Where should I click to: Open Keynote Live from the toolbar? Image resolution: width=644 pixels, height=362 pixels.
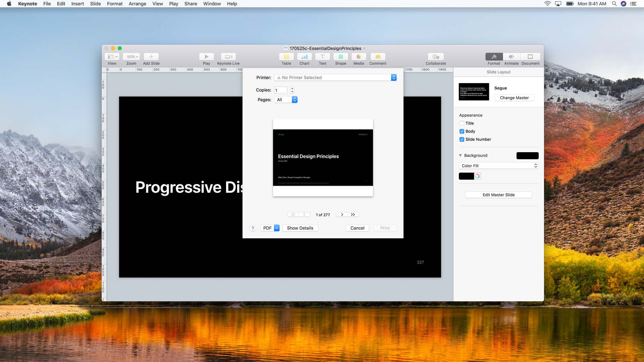pyautogui.click(x=228, y=57)
